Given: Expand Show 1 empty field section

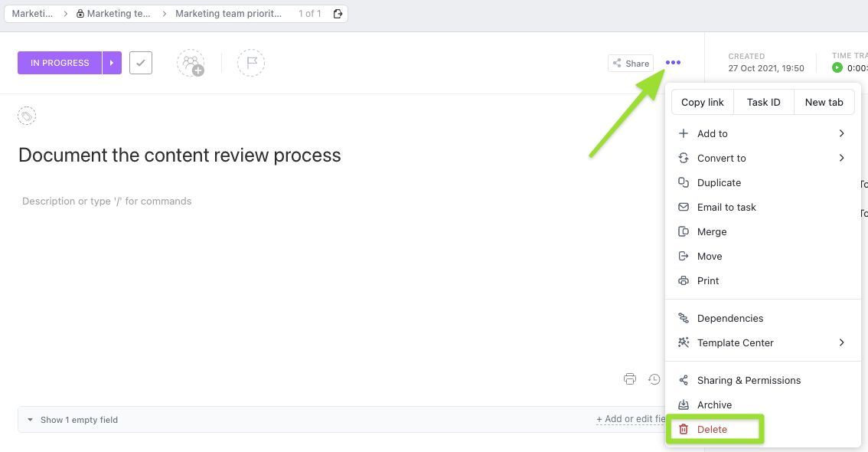Looking at the screenshot, I should click(x=73, y=420).
